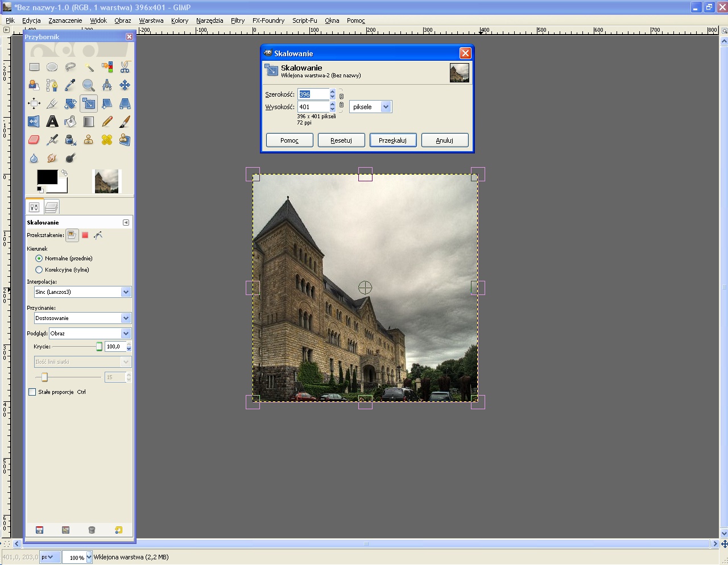Viewport: 728px width, 565px height.
Task: Open the Filtry menu
Action: [x=238, y=20]
